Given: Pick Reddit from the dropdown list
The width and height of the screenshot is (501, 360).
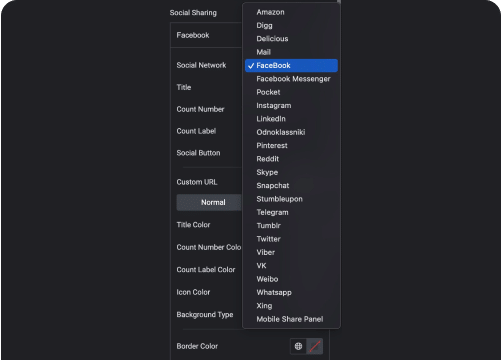Looking at the screenshot, I should (291, 159).
